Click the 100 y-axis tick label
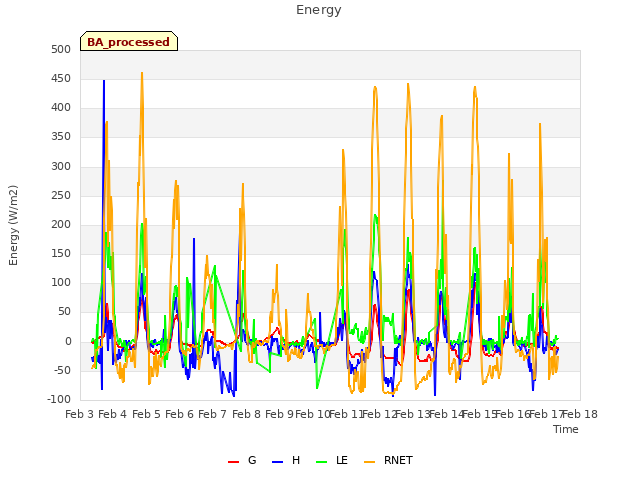Image resolution: width=640 pixels, height=480 pixels. point(61,282)
